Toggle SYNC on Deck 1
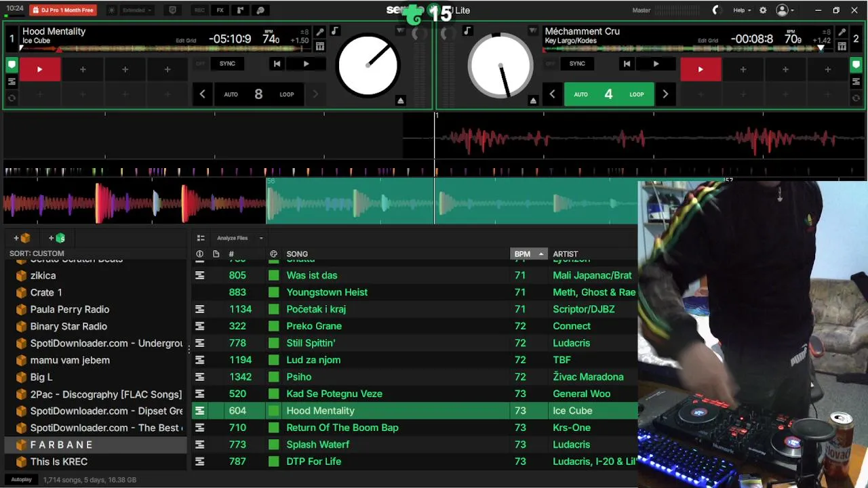868x488 pixels. [227, 64]
